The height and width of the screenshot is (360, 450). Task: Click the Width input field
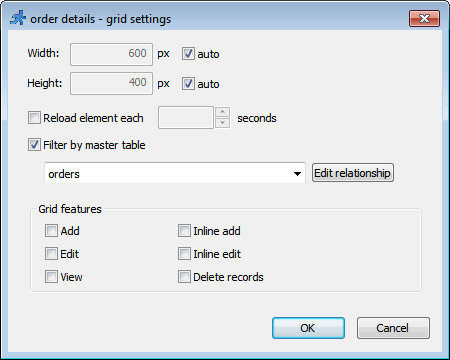111,54
